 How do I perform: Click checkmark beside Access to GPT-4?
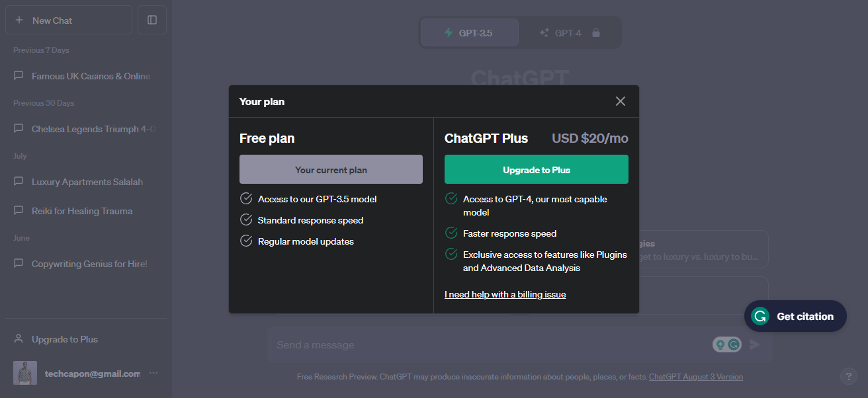point(451,198)
